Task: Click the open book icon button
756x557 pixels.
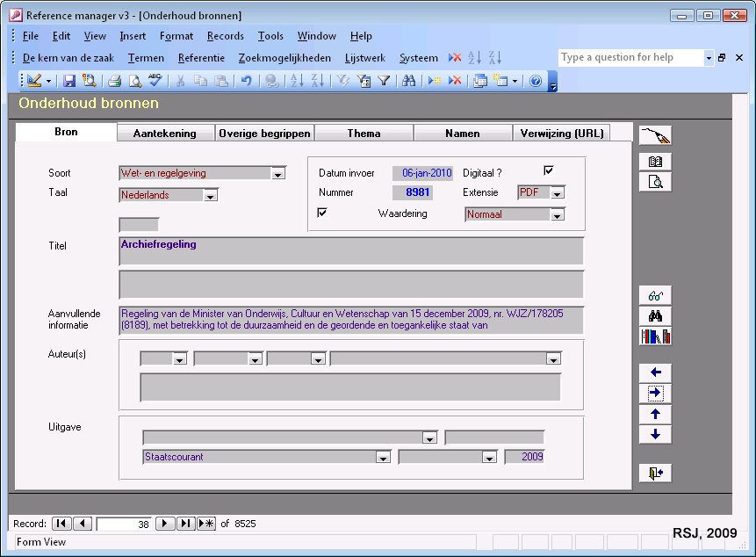Action: tap(655, 162)
